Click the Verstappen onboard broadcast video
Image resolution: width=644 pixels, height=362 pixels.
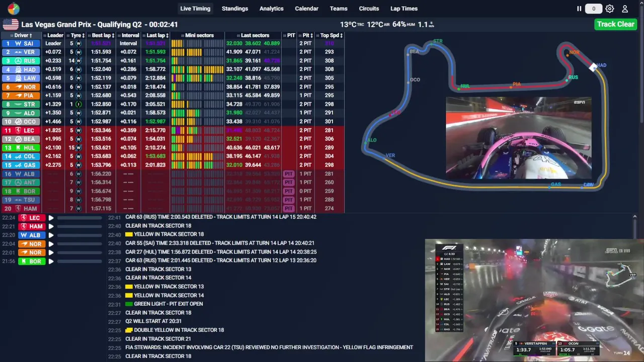pyautogui.click(x=534, y=300)
